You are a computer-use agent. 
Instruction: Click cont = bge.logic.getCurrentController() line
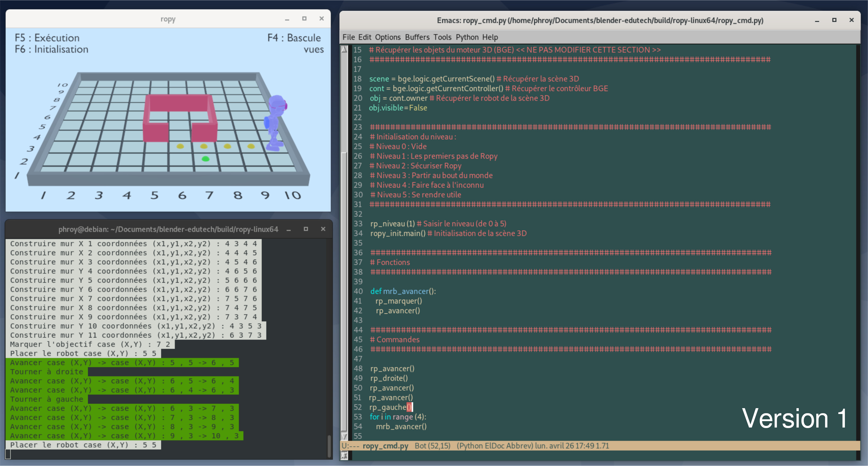click(x=436, y=89)
